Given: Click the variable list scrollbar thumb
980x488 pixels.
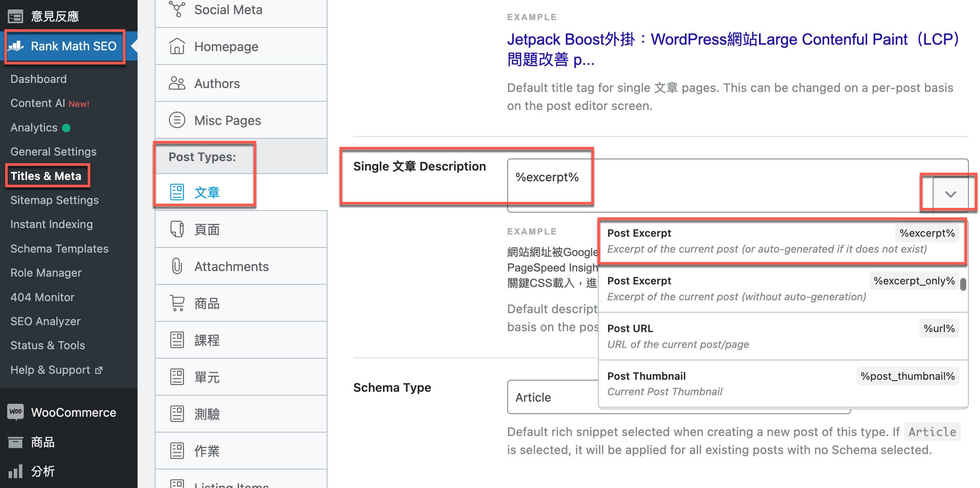Looking at the screenshot, I should 963,284.
